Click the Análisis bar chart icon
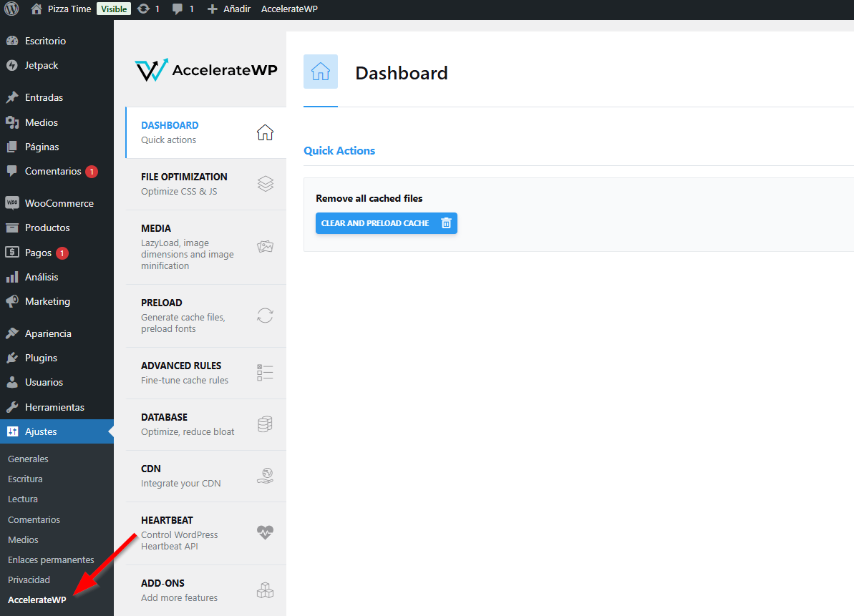 pos(12,277)
